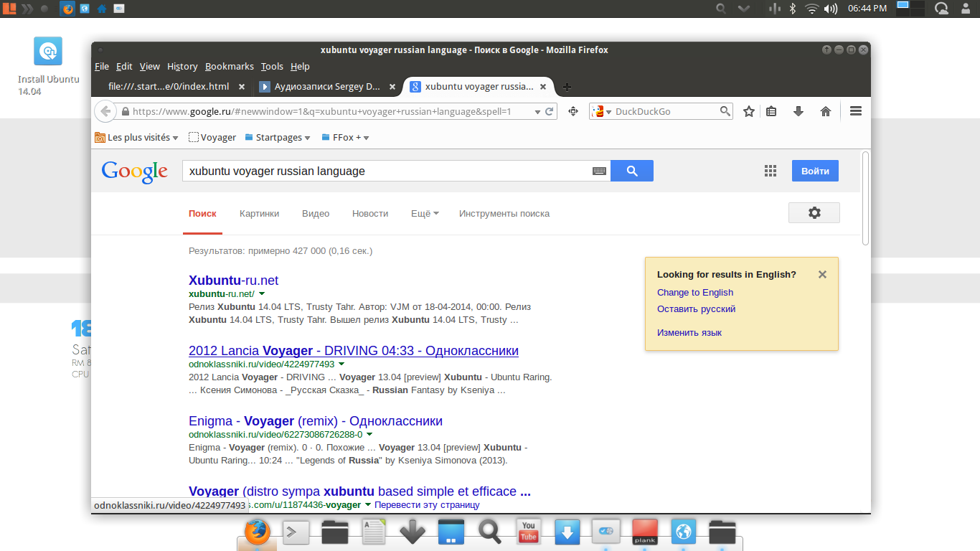Image resolution: width=980 pixels, height=551 pixels.
Task: Open Google search settings gear
Action: pyautogui.click(x=814, y=213)
